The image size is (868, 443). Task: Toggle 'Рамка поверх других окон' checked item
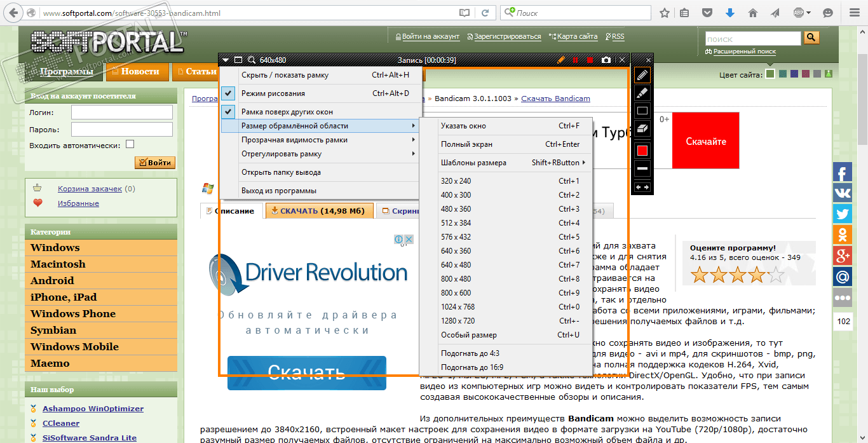click(321, 112)
